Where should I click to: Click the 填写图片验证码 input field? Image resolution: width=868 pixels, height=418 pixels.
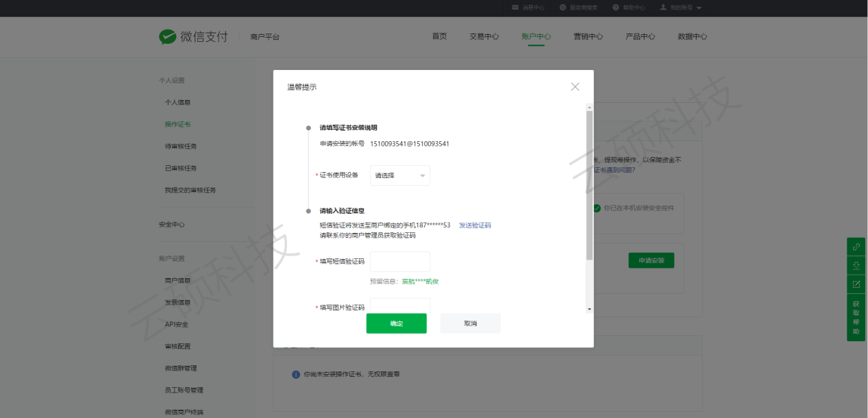click(400, 306)
